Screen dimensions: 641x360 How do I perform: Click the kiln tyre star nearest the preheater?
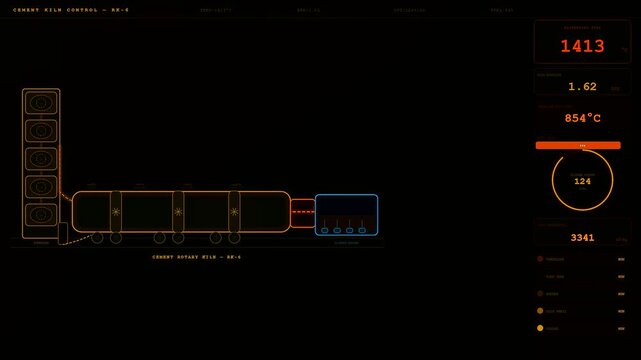tap(116, 212)
